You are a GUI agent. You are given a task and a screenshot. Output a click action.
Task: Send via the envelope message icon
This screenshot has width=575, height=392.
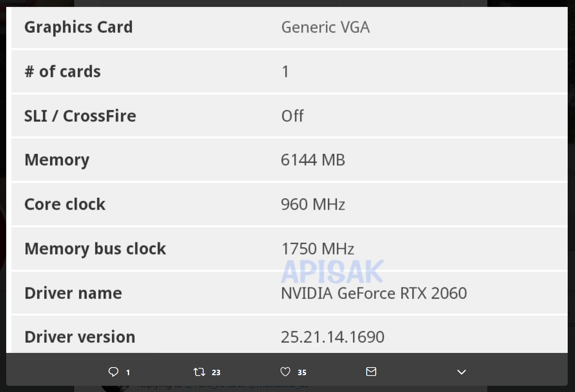click(x=371, y=372)
